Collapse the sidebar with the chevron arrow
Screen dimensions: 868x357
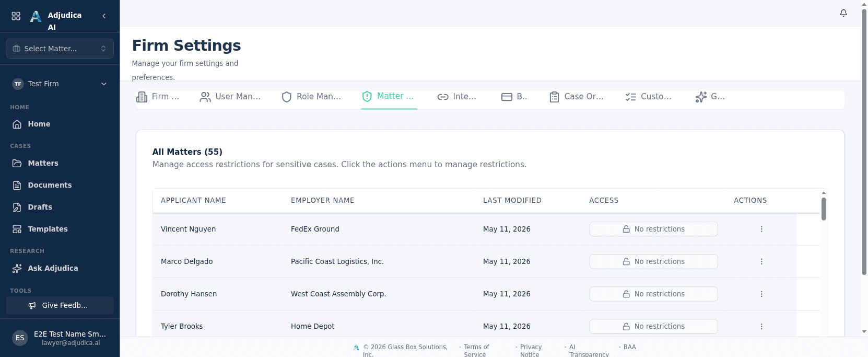click(104, 16)
